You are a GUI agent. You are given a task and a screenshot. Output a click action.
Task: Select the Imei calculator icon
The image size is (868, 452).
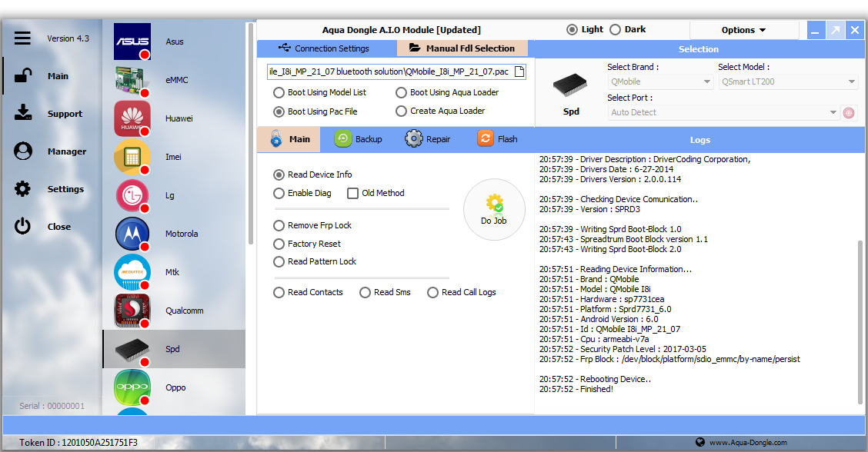click(x=132, y=157)
